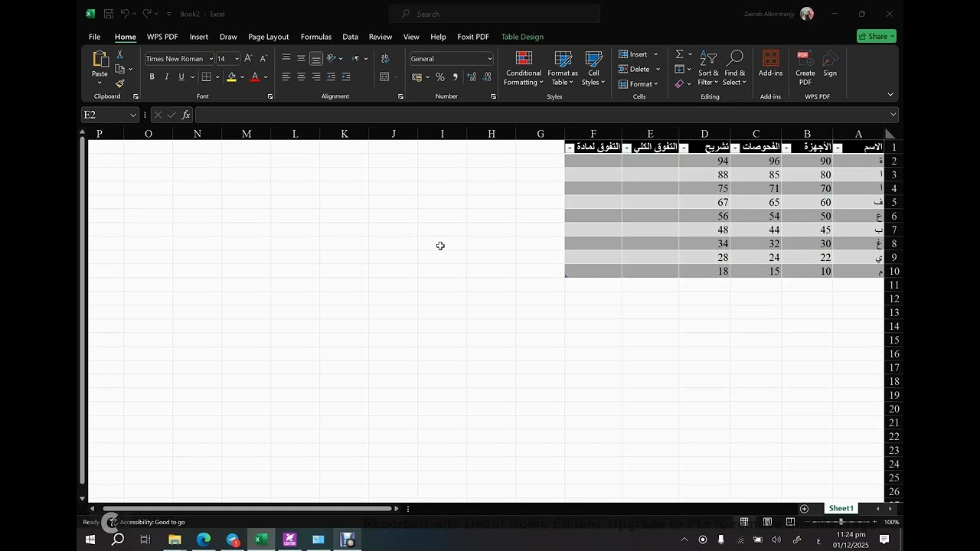Expand Conditional Formatting menu
This screenshot has width=980, height=551.
pyautogui.click(x=524, y=68)
